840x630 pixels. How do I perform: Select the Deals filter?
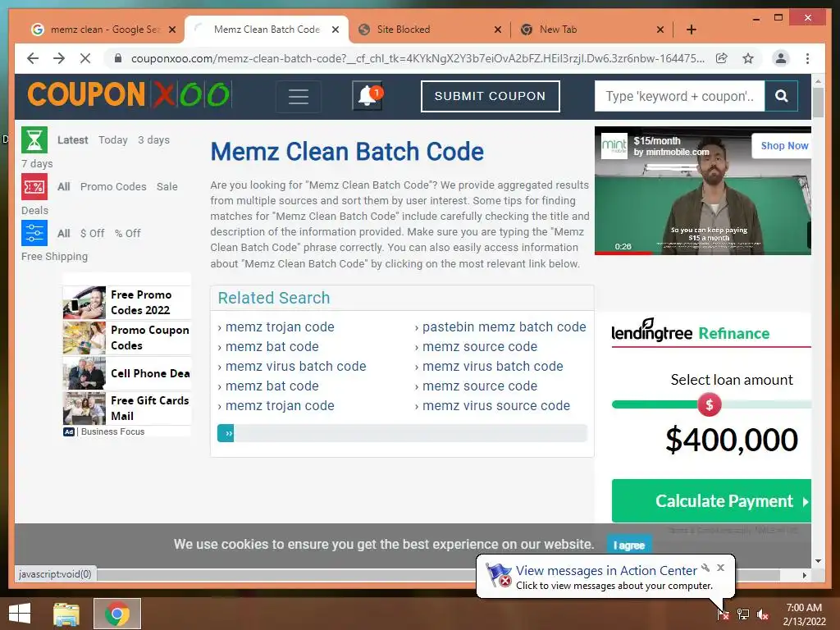(x=34, y=210)
